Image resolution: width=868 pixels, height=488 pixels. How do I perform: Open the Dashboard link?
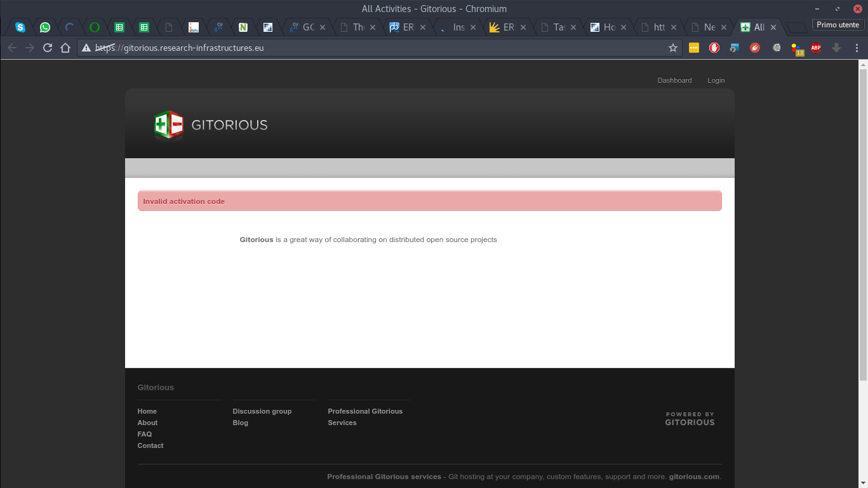click(674, 80)
